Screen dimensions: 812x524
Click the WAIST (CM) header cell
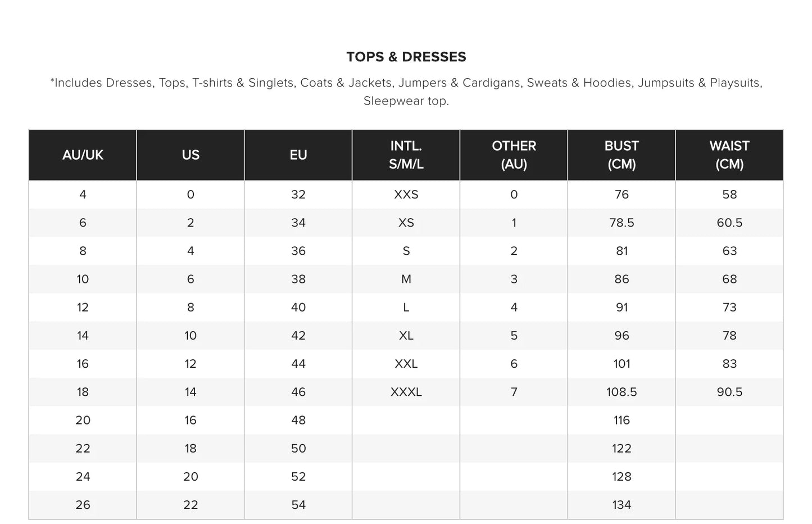coord(729,155)
